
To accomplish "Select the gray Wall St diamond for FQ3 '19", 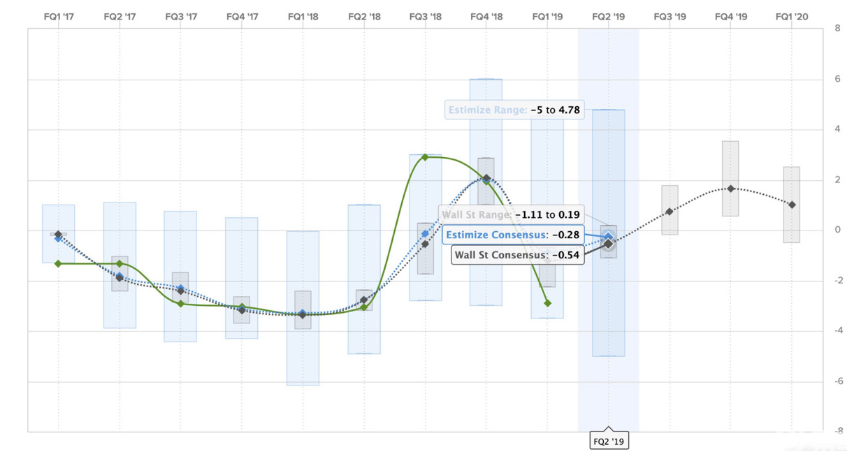I will click(x=670, y=212).
